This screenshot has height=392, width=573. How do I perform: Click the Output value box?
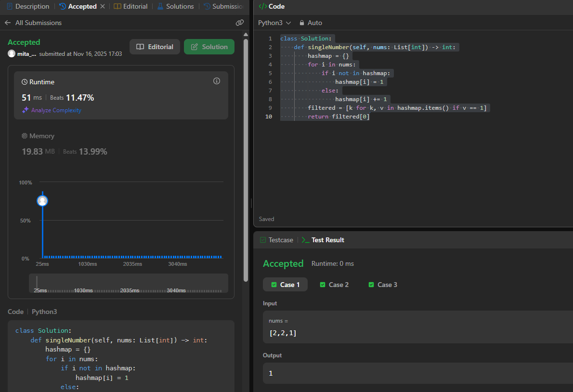(x=417, y=373)
